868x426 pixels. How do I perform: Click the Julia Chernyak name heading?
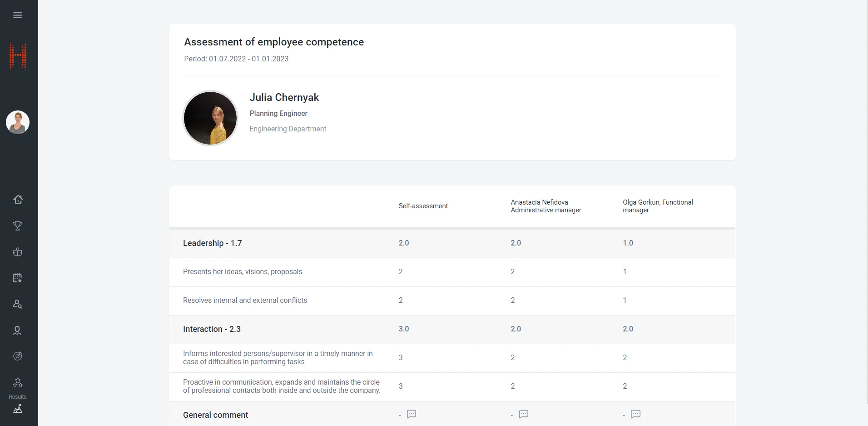point(284,97)
